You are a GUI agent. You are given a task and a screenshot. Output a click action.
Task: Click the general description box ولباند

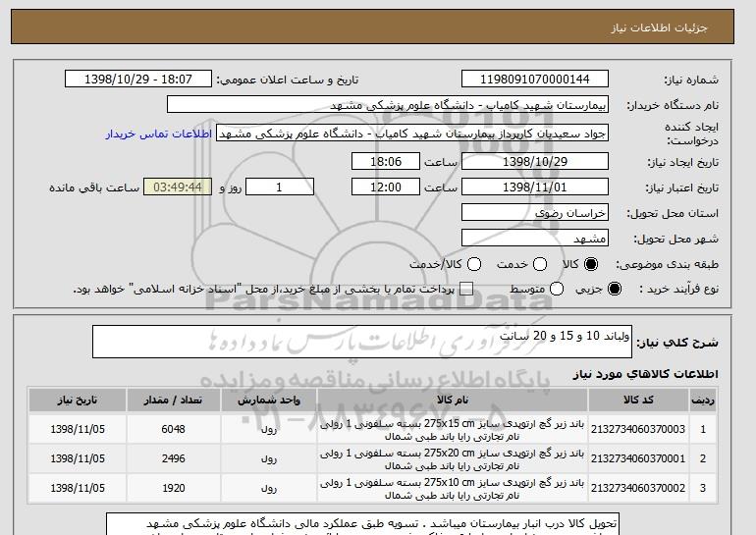[362, 342]
